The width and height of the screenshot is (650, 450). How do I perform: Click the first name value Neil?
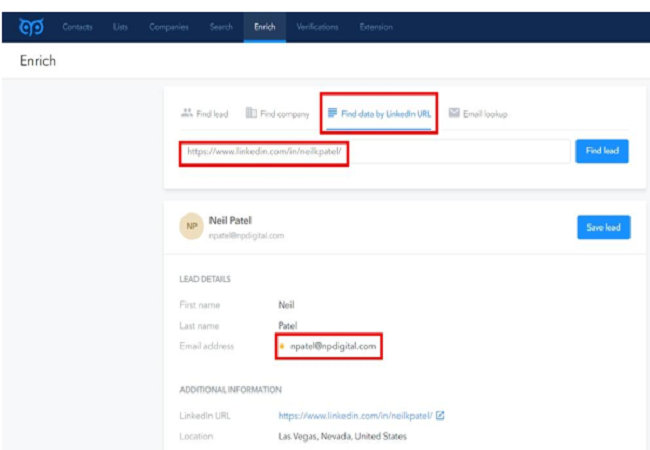point(286,305)
